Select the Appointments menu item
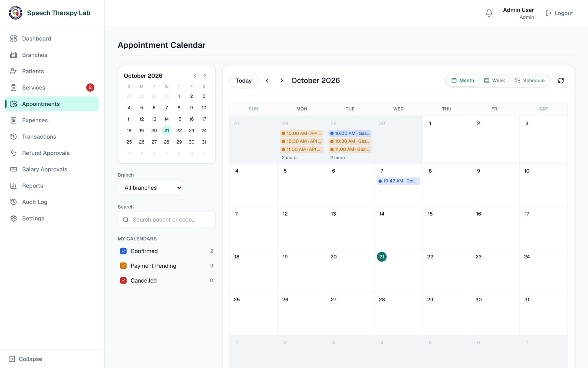Viewport: 588px width, 368px height. pos(52,104)
